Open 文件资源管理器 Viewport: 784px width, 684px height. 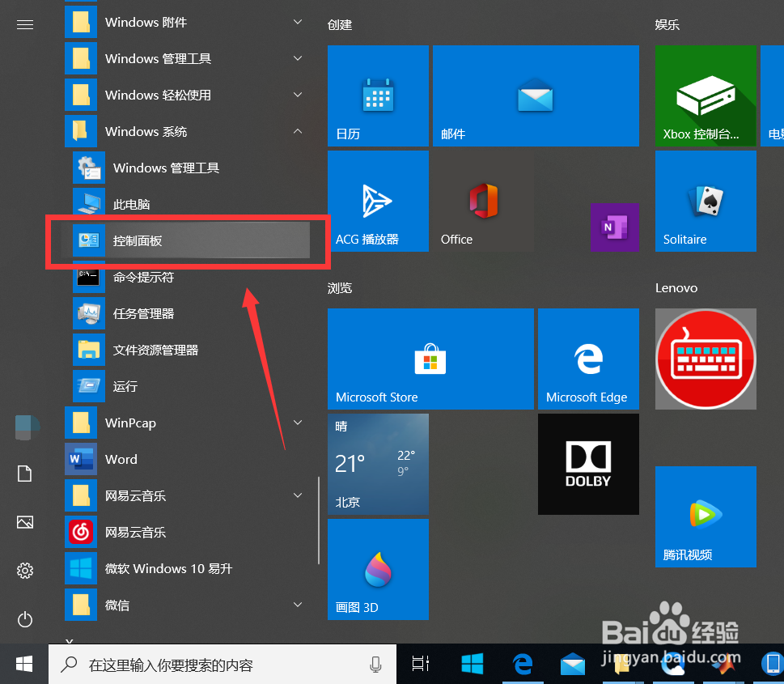(x=190, y=350)
